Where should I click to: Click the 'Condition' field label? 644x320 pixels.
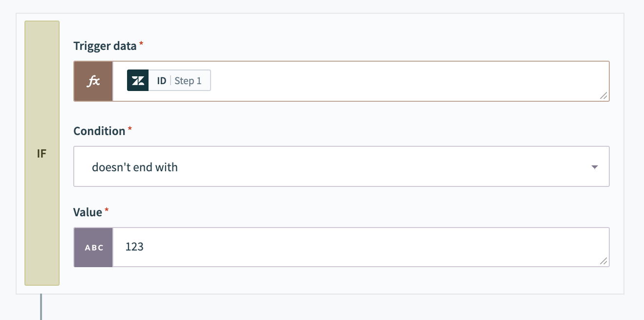[x=99, y=131]
